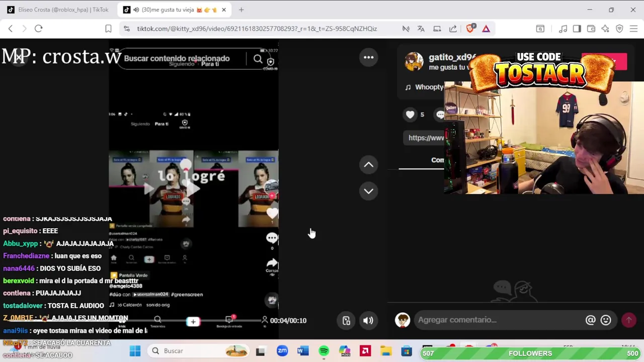
Task: Toggle the browser sidebar panel icon
Action: [x=577, y=29]
